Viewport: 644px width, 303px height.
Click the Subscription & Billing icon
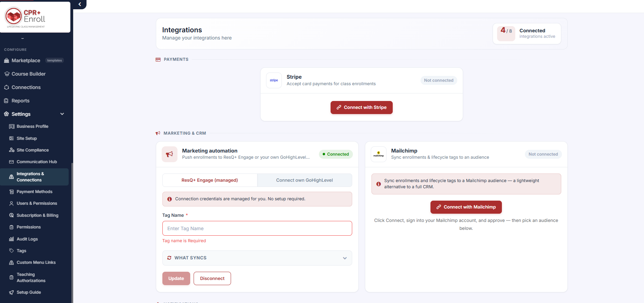coord(12,215)
